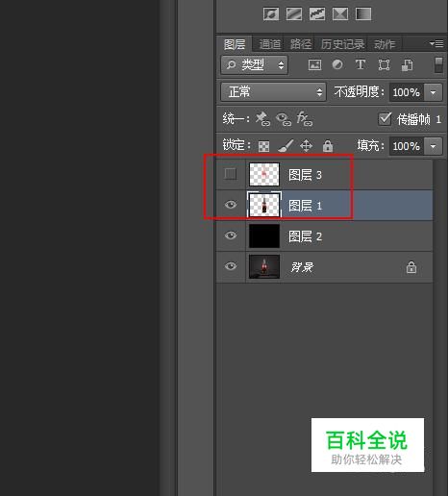Filter layers by pixel image layers icon
The image size is (448, 496).
[314, 65]
